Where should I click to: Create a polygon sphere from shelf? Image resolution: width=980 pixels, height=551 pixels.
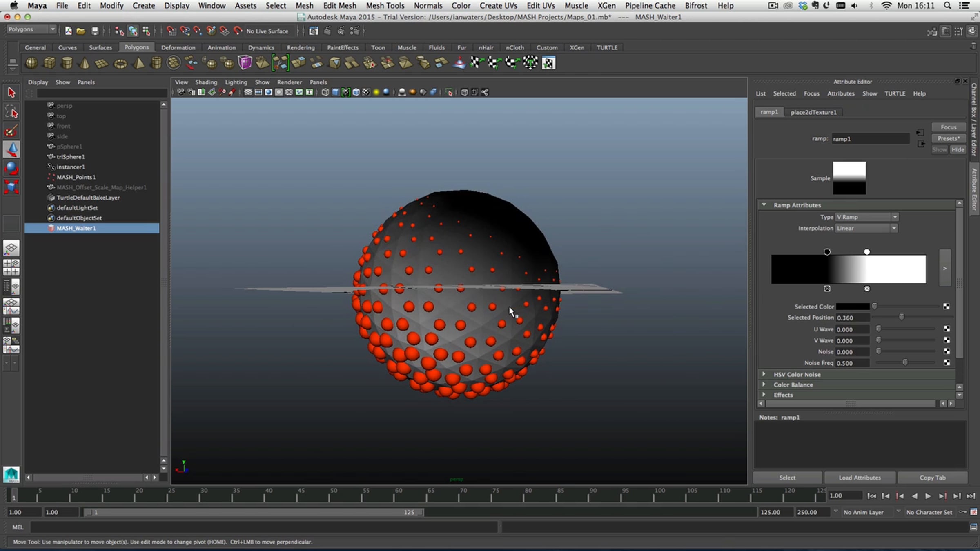(x=31, y=63)
